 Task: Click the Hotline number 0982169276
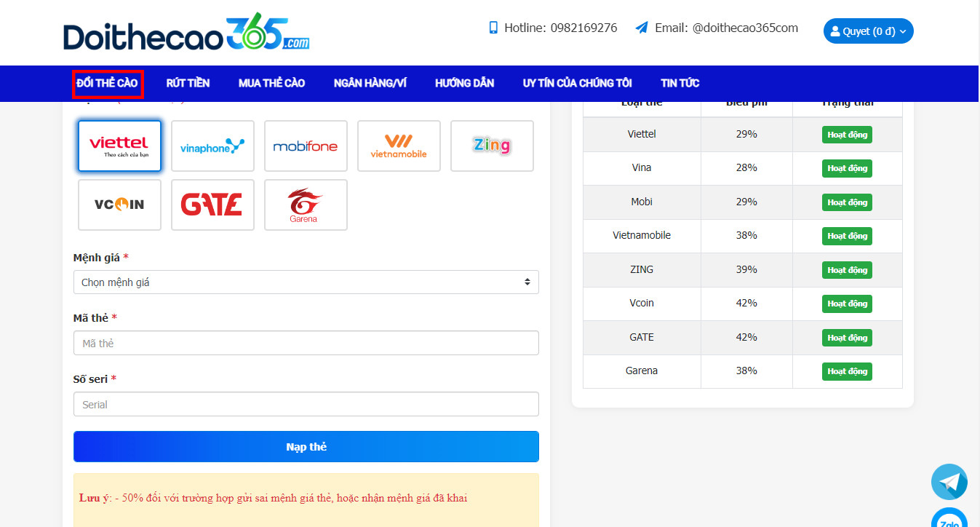tap(583, 28)
